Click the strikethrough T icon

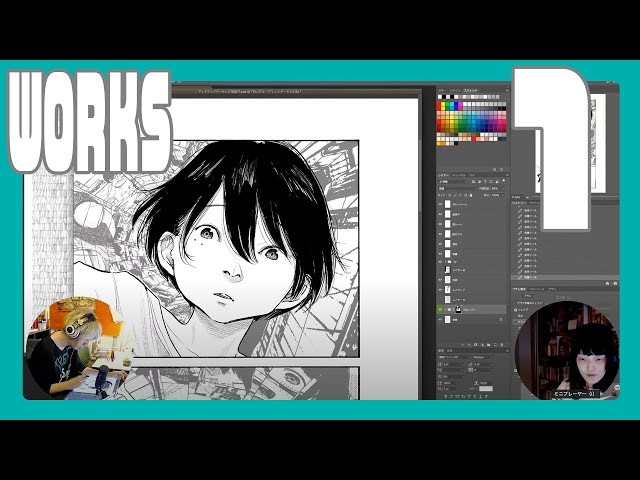486,396
